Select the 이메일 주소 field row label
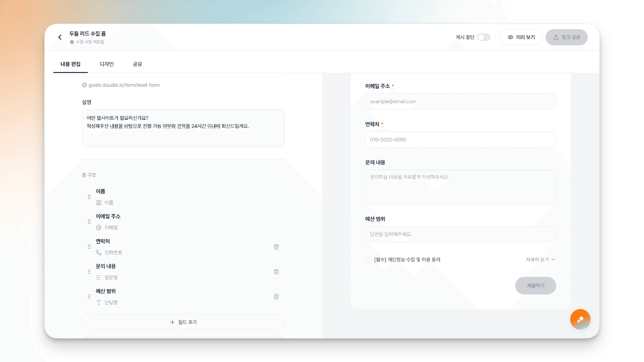Screen dimensions: 644x362 click(x=108, y=216)
